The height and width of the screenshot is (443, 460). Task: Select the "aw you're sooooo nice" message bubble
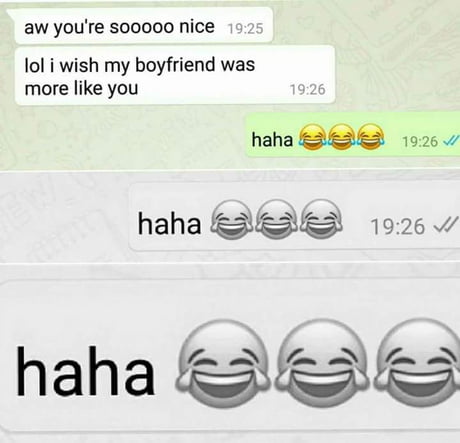(143, 26)
